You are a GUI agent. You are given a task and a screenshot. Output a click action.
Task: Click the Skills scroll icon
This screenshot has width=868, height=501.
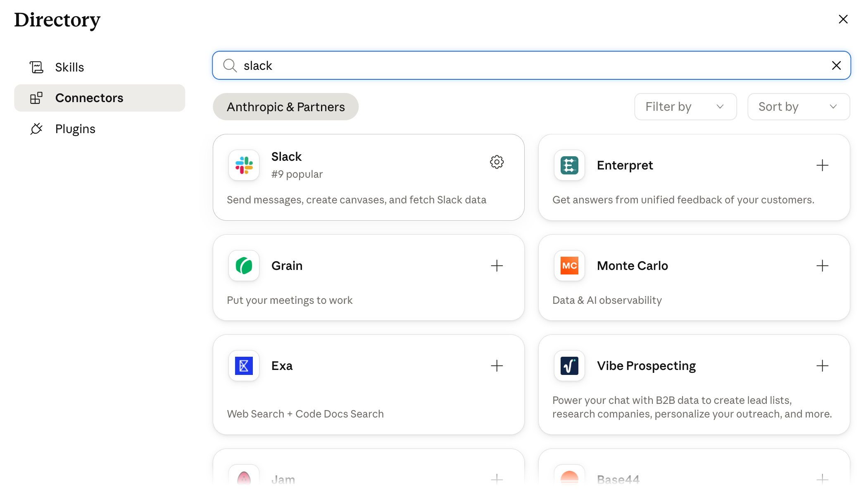(x=36, y=67)
